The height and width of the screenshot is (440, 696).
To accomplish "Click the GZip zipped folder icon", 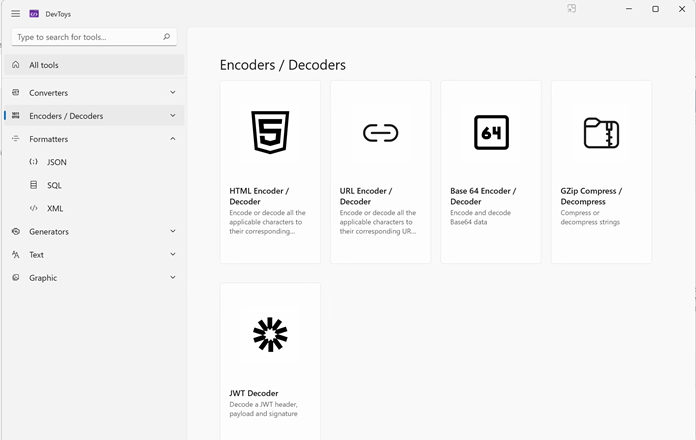I will [601, 132].
